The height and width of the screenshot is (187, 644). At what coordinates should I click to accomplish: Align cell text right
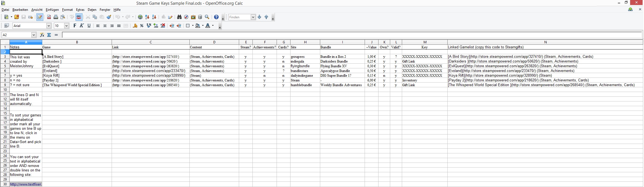point(112,26)
